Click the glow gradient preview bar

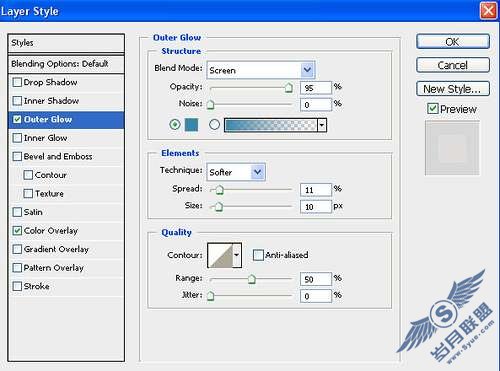271,125
